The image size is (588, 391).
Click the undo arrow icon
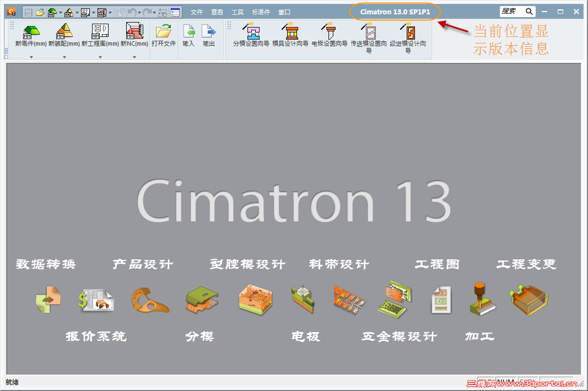click(132, 12)
